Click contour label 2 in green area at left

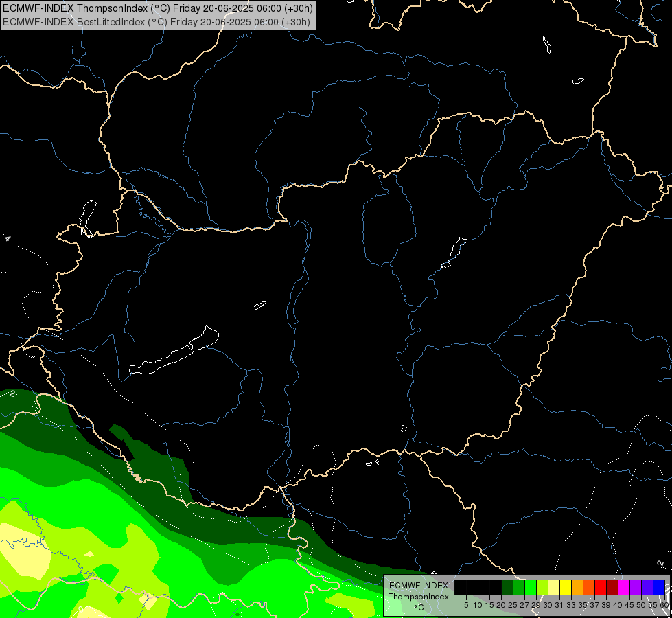tap(12, 393)
